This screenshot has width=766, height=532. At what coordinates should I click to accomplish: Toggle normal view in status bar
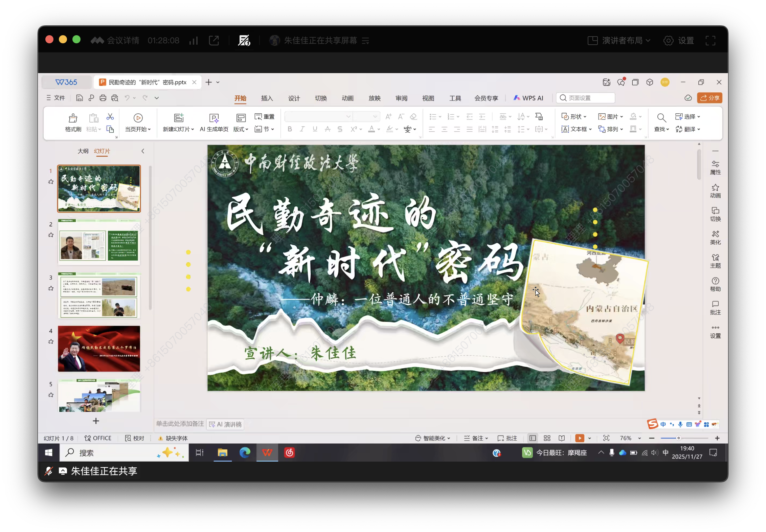[533, 438]
